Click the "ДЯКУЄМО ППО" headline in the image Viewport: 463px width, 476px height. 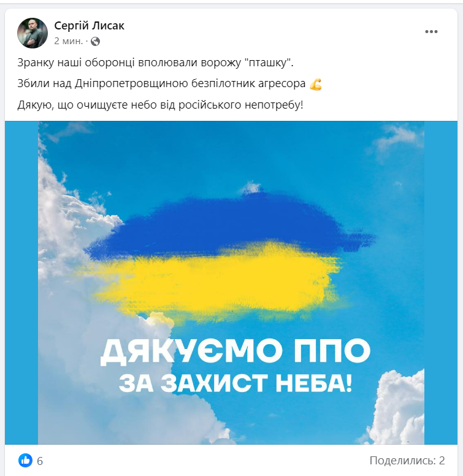(235, 351)
